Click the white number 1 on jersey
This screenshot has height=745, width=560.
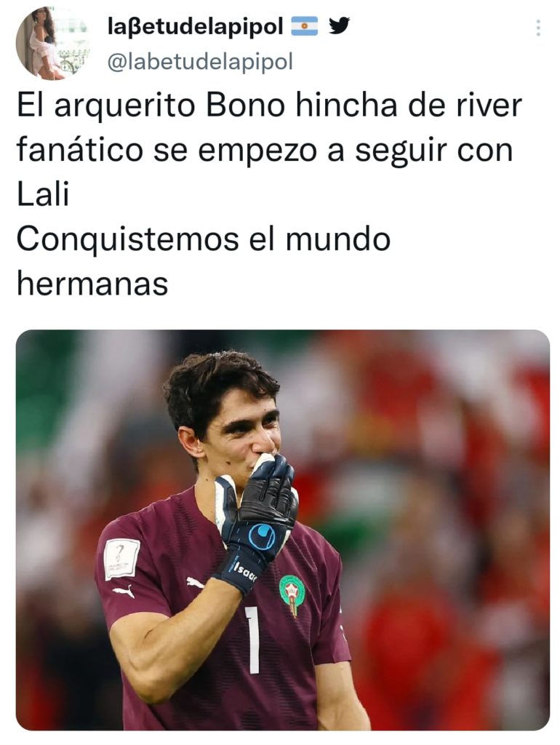click(x=253, y=640)
